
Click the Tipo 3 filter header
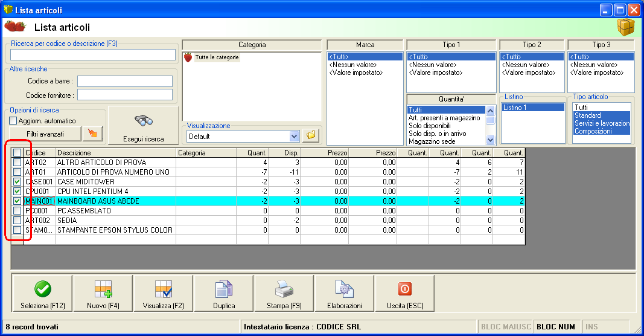(x=601, y=45)
